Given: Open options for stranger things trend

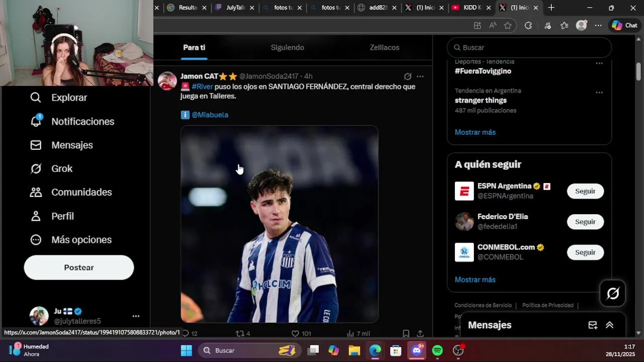Looking at the screenshot, I should (x=599, y=93).
